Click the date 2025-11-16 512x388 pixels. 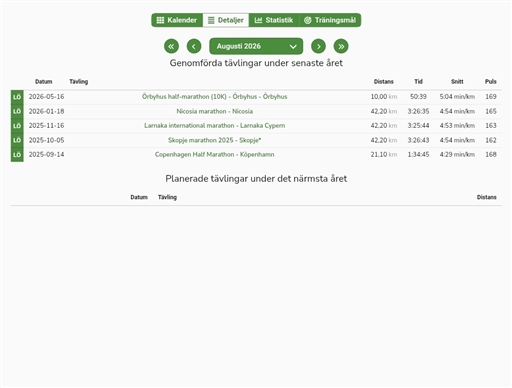coord(46,126)
